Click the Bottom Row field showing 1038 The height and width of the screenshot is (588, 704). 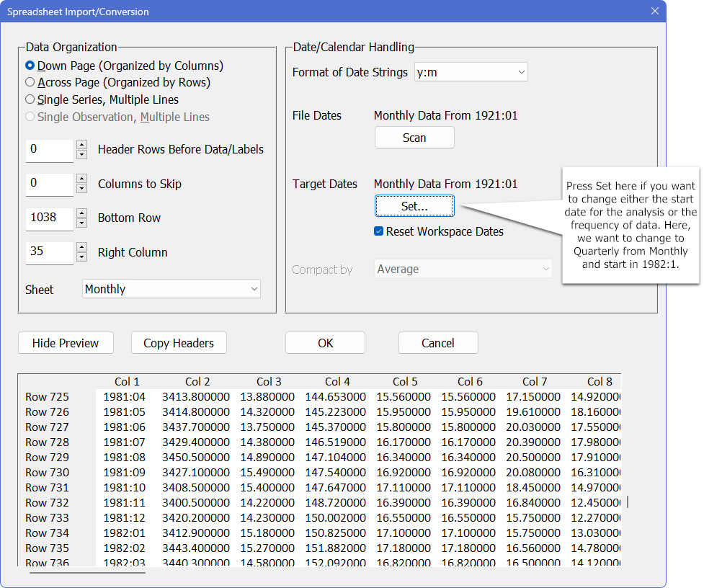click(x=50, y=218)
